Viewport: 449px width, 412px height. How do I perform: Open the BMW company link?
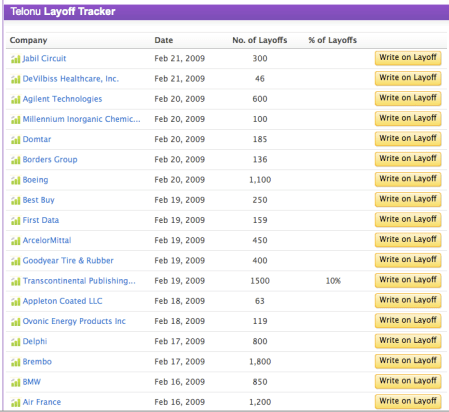pyautogui.click(x=32, y=382)
